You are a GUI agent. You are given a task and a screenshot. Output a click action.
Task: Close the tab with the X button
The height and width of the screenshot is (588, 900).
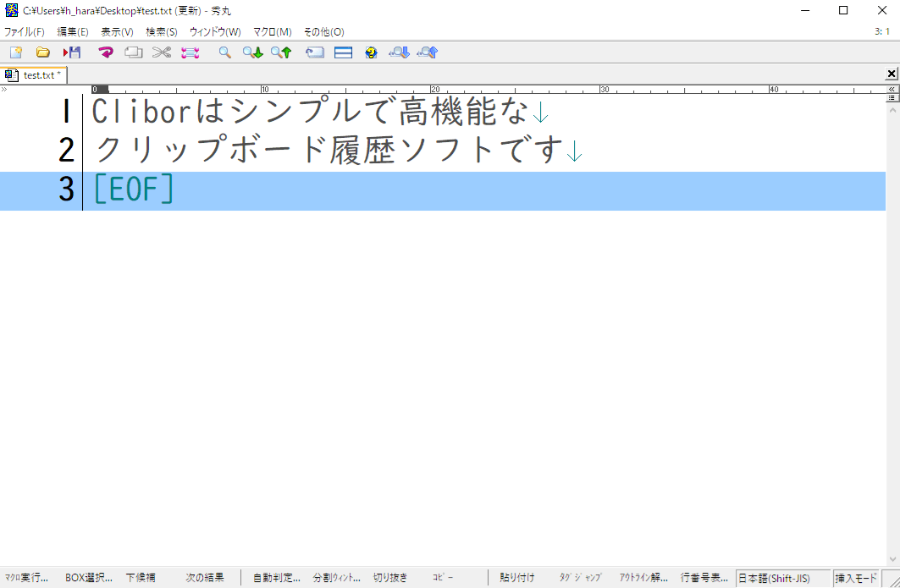pyautogui.click(x=892, y=74)
